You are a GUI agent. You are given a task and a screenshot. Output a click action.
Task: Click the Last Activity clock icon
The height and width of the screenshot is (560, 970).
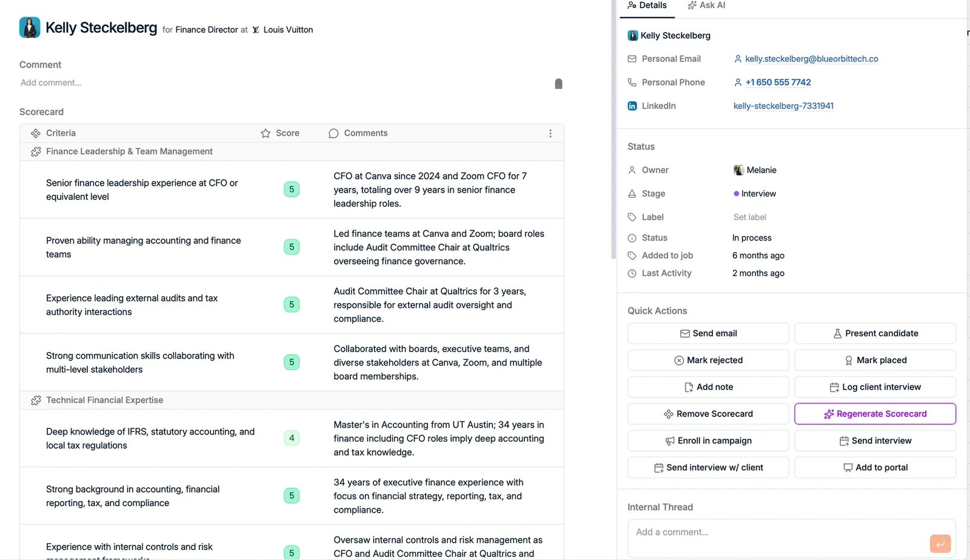[x=632, y=273]
